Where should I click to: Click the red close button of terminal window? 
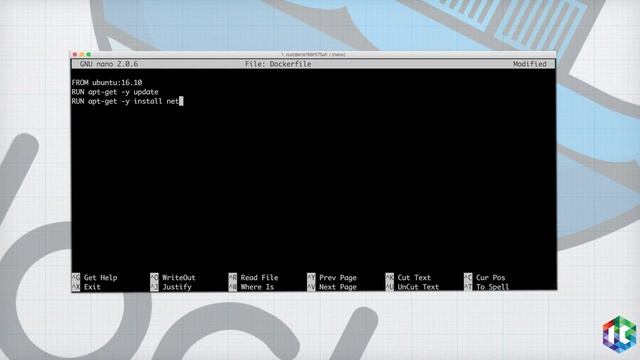pyautogui.click(x=75, y=54)
